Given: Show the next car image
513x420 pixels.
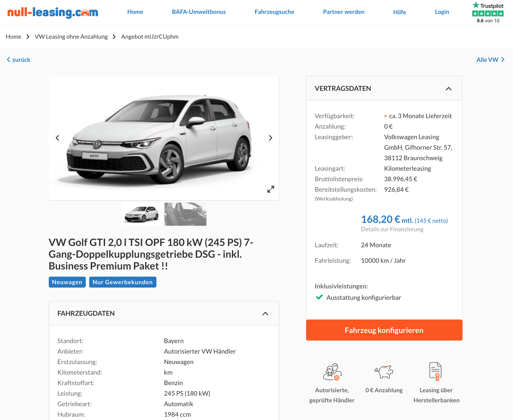Looking at the screenshot, I should (x=270, y=138).
